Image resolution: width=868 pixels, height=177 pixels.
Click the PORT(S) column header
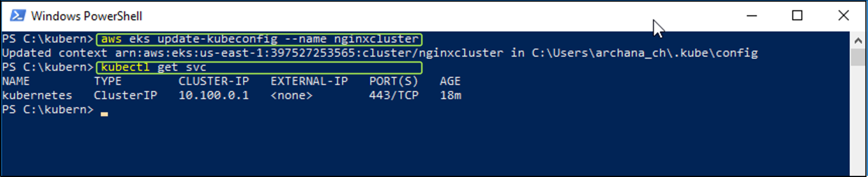click(x=393, y=81)
